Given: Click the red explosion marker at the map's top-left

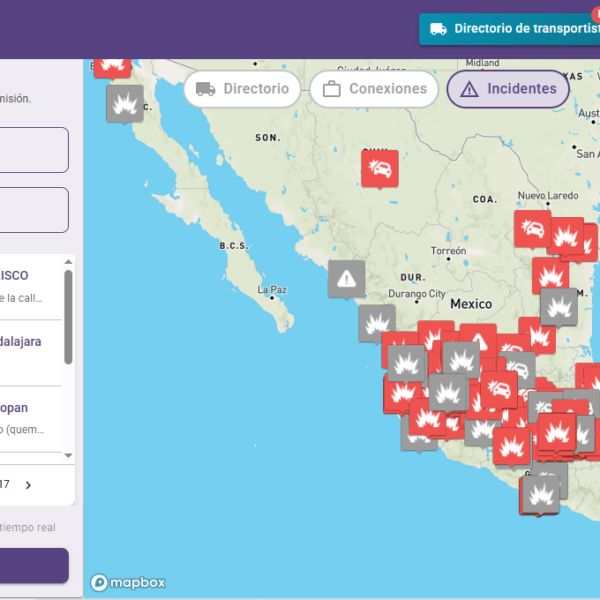Looking at the screenshot, I should [x=112, y=64].
